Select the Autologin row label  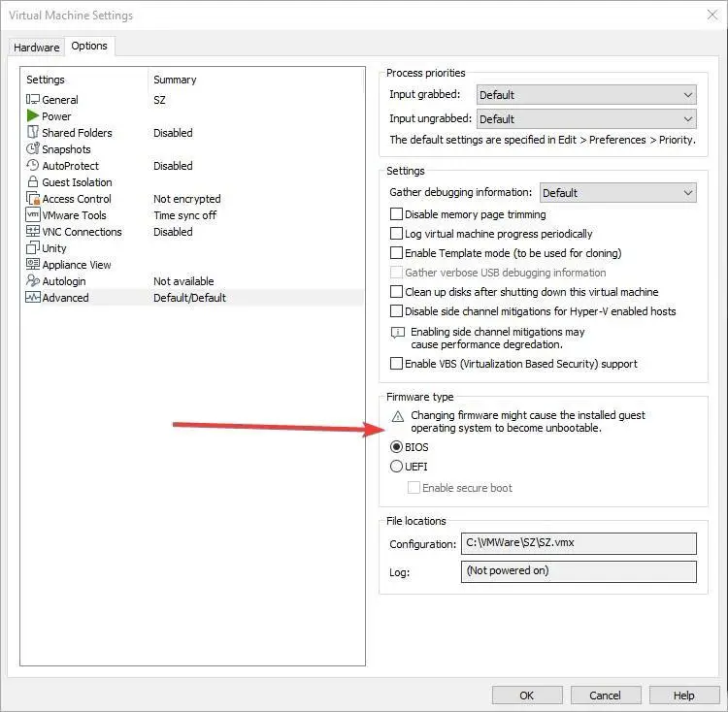pyautogui.click(x=64, y=281)
